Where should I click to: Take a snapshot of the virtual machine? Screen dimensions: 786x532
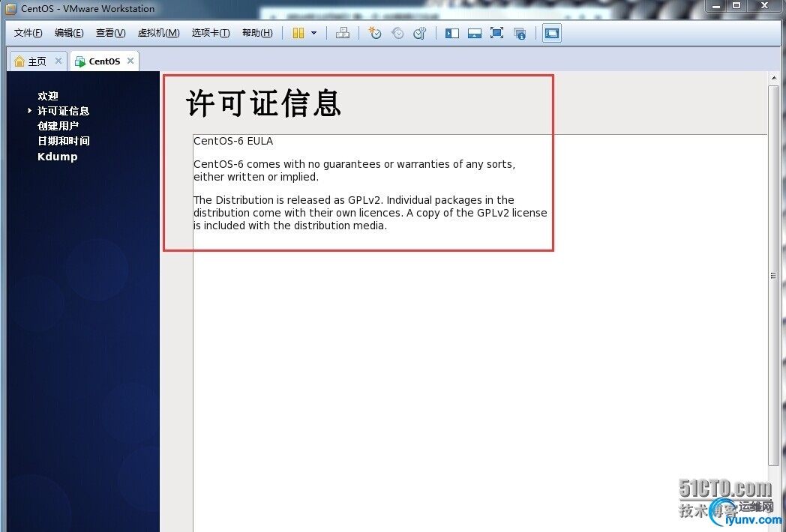[x=374, y=33]
